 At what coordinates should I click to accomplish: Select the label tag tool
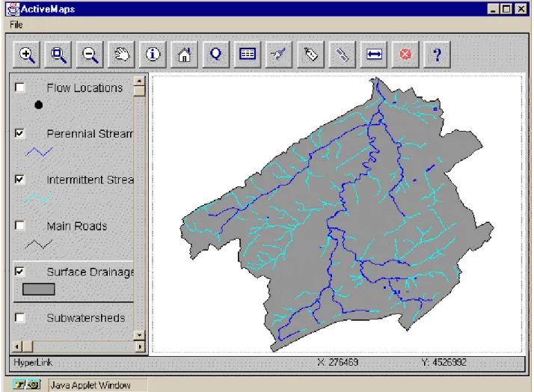(310, 55)
